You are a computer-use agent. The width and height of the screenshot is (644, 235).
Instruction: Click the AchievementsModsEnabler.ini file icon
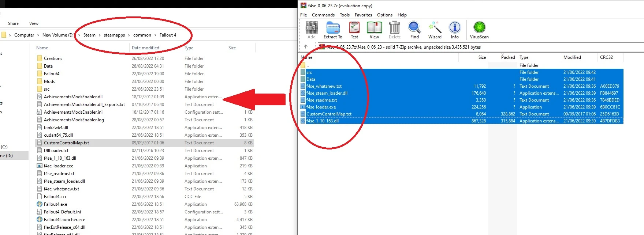[40, 112]
